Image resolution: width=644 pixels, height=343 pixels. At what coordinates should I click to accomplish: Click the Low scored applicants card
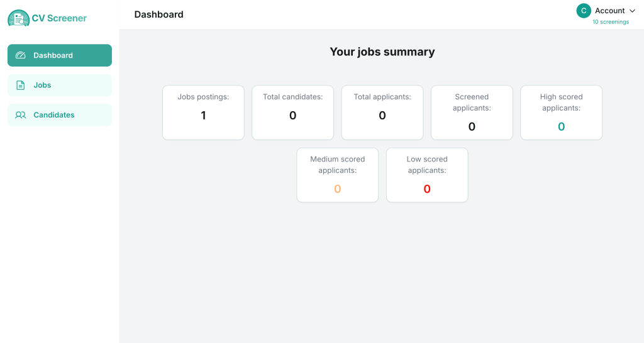tap(427, 175)
